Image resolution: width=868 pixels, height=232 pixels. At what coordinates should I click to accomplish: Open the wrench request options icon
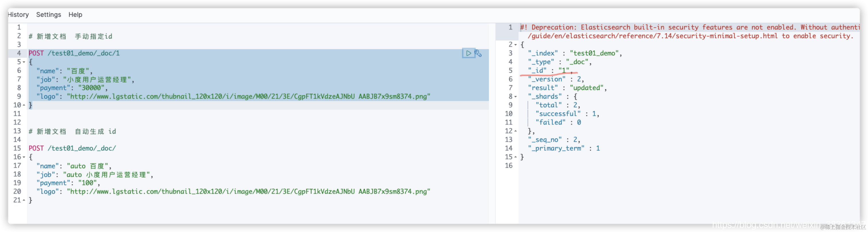(x=478, y=53)
